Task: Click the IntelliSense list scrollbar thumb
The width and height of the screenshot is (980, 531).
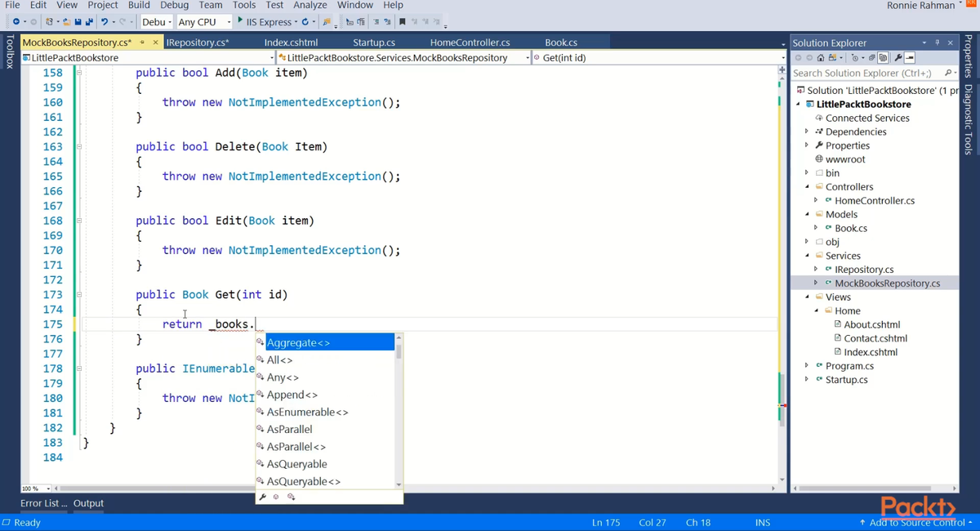Action: [x=399, y=351]
